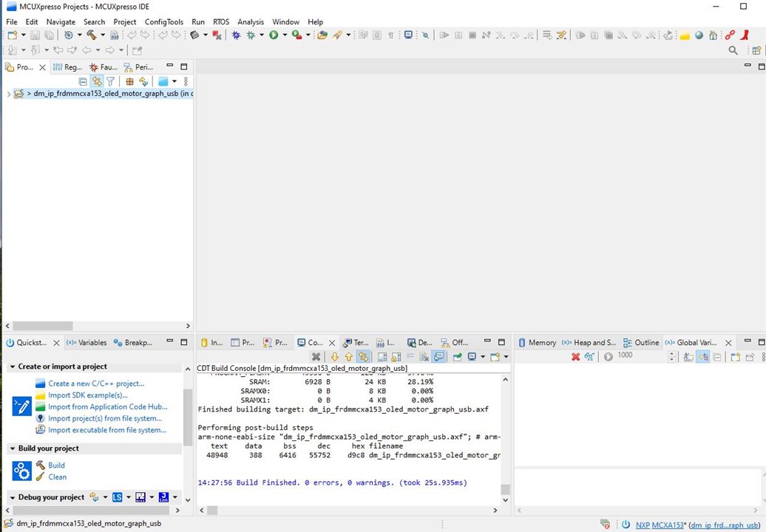
Task: Close the Console tab
Action: pyautogui.click(x=332, y=343)
